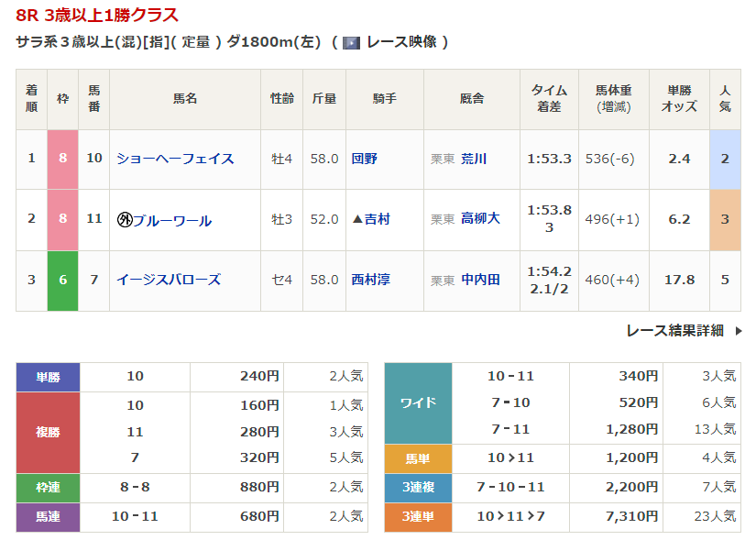Open horse ブルーワール page

click(172, 220)
